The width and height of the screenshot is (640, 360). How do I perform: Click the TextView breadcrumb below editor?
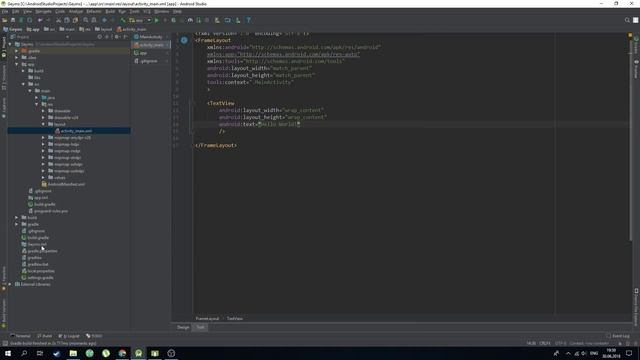click(x=235, y=318)
